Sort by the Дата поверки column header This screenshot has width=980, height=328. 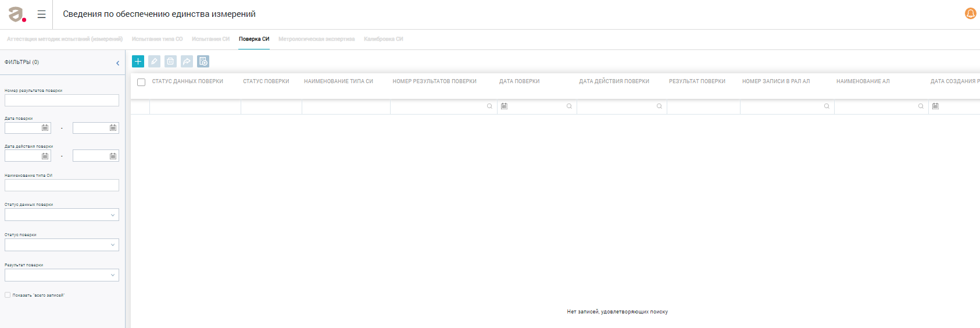point(519,81)
